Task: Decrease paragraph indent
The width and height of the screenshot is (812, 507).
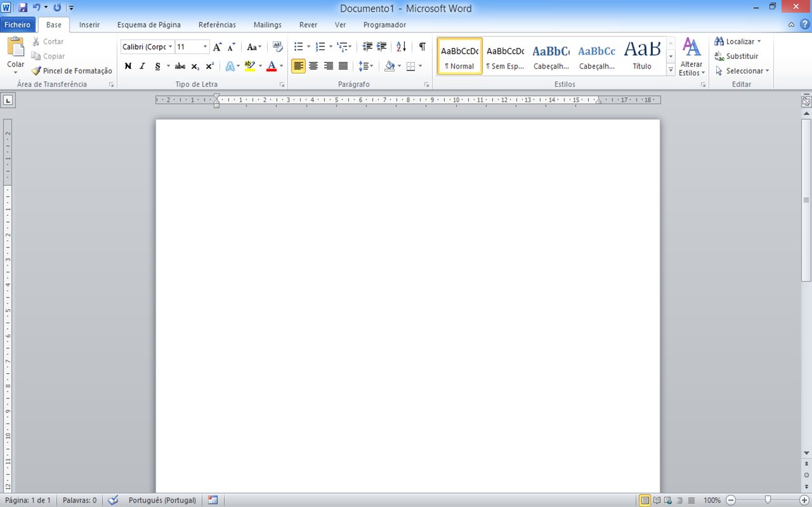Action: pos(367,47)
